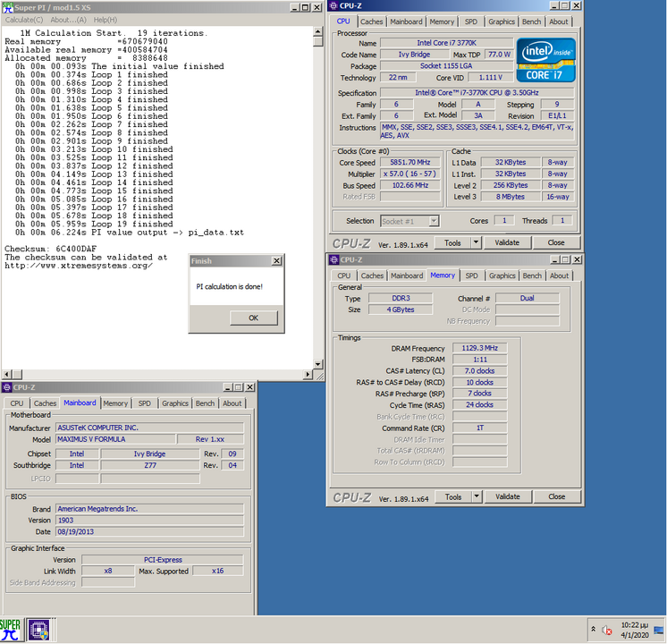Click Tools button in top CPU-Z window
Image resolution: width=667 pixels, height=644 pixels.
pyautogui.click(x=452, y=243)
